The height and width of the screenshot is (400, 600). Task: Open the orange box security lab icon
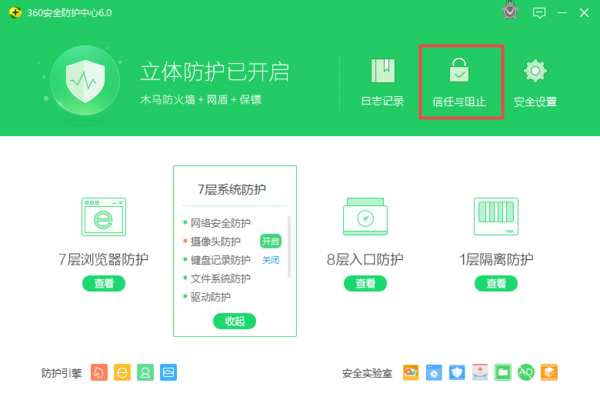coord(549,372)
